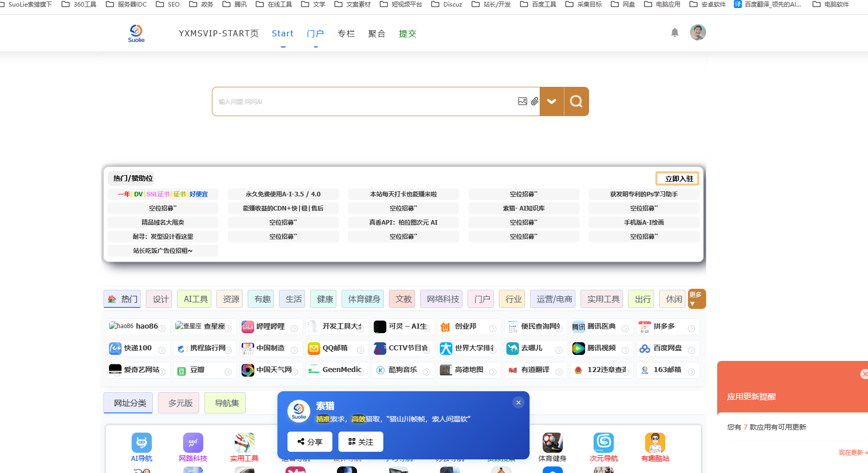
Task: Select the 导航集 tab
Action: [225, 403]
